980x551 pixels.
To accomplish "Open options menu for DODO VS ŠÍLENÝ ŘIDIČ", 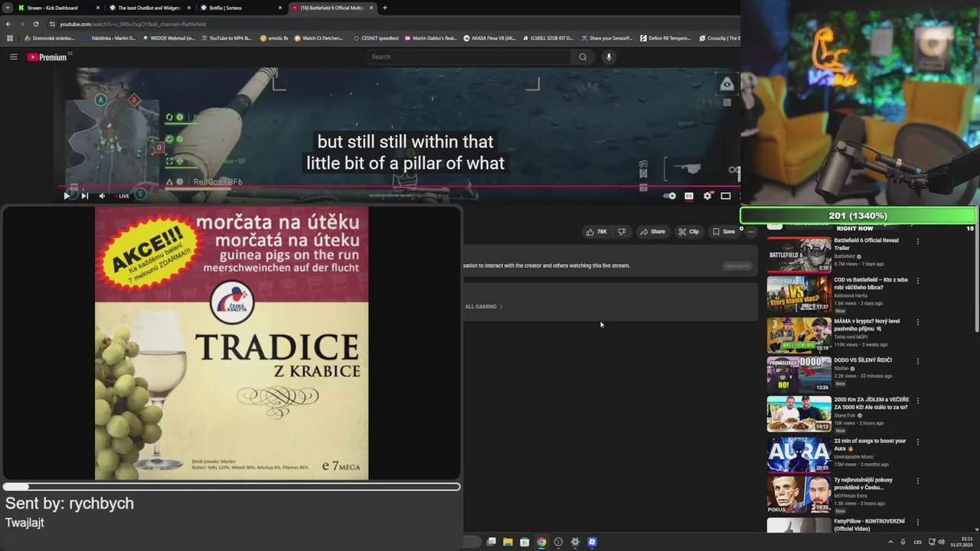I will 917,361.
